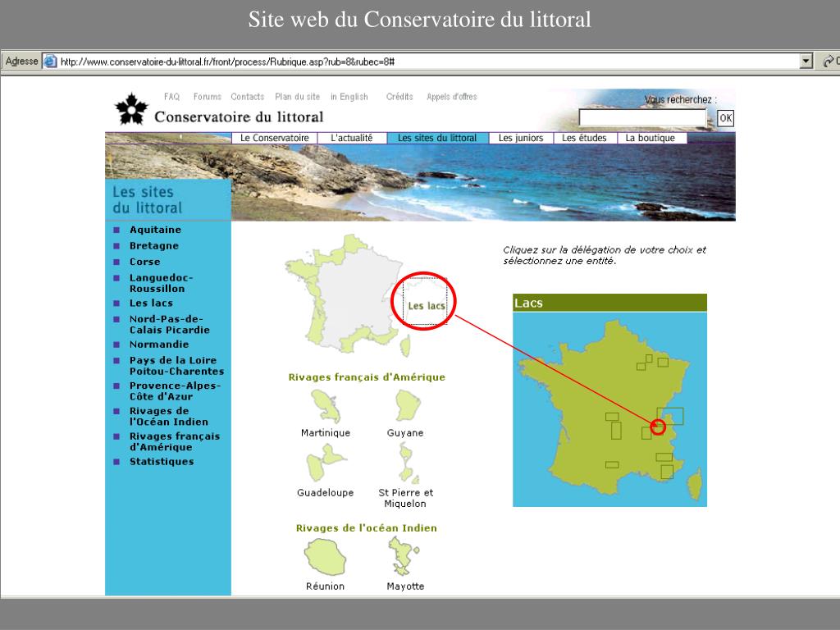Click the Guadeloupe text label
This screenshot has height=630, width=840.
coord(325,493)
